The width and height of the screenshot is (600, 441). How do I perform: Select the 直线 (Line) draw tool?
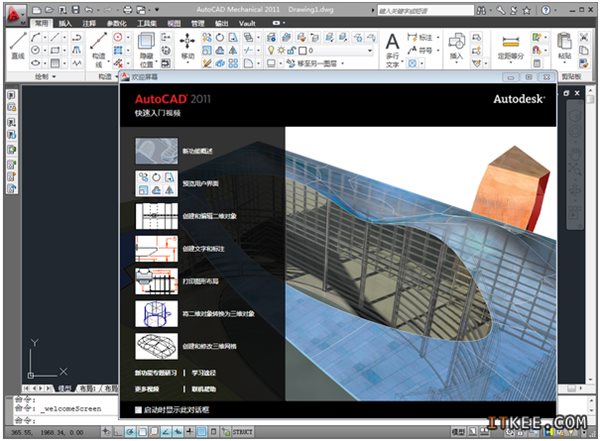click(x=18, y=46)
